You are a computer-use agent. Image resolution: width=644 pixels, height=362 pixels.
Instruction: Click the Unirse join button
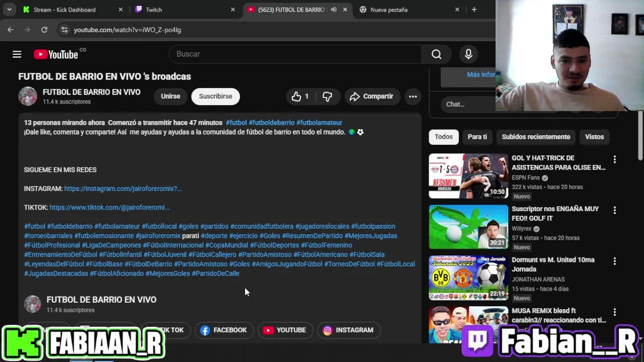171,97
